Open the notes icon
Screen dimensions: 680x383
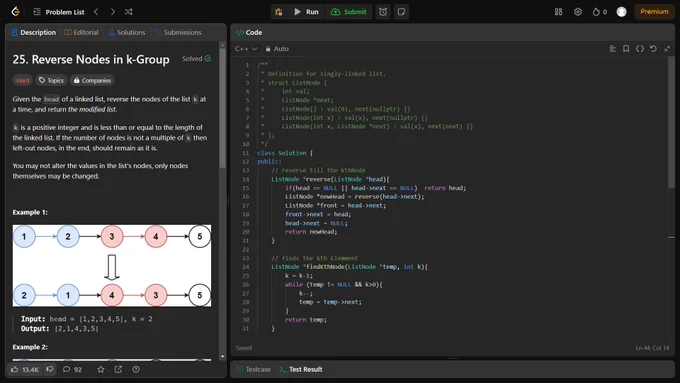tap(402, 12)
